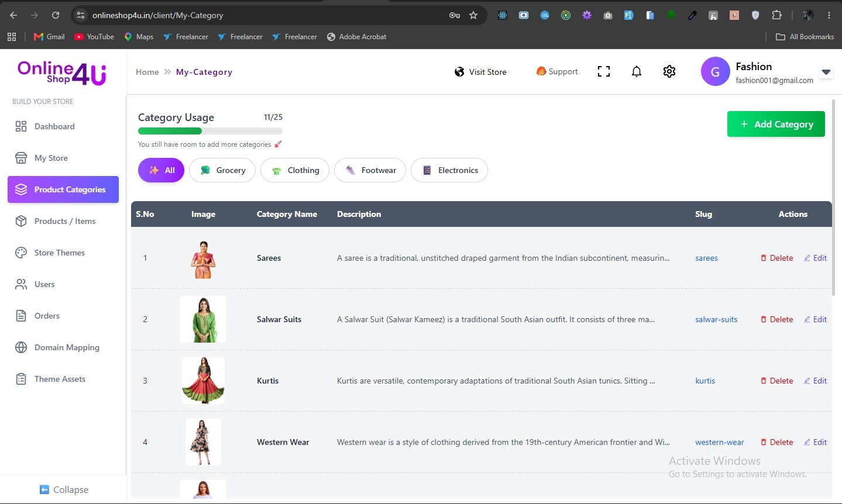Click the Add Category button
Viewport: 842px width, 504px height.
pos(776,124)
